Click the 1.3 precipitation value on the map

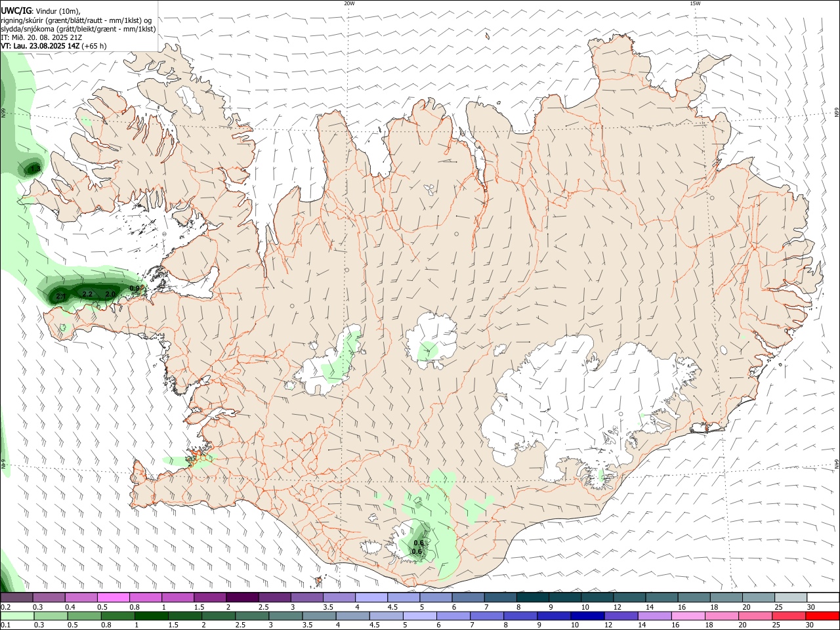pyautogui.click(x=36, y=169)
